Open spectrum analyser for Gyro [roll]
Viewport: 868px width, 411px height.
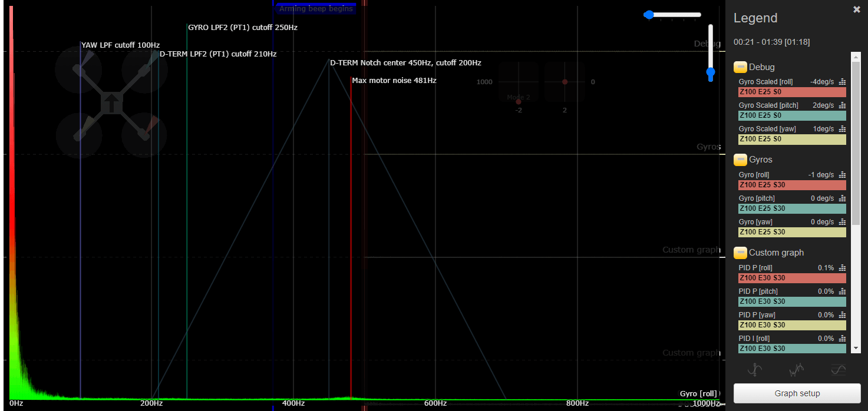pos(842,175)
